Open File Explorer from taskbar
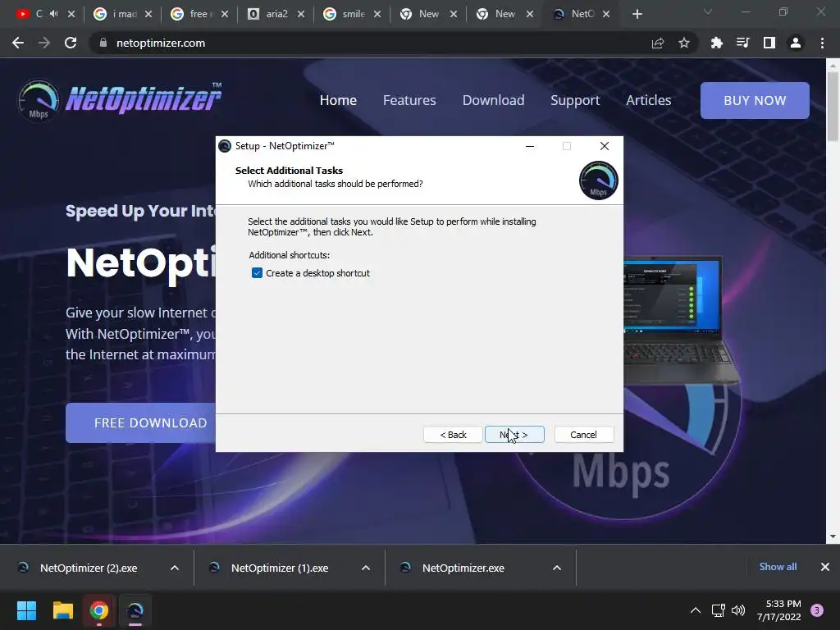 62,610
